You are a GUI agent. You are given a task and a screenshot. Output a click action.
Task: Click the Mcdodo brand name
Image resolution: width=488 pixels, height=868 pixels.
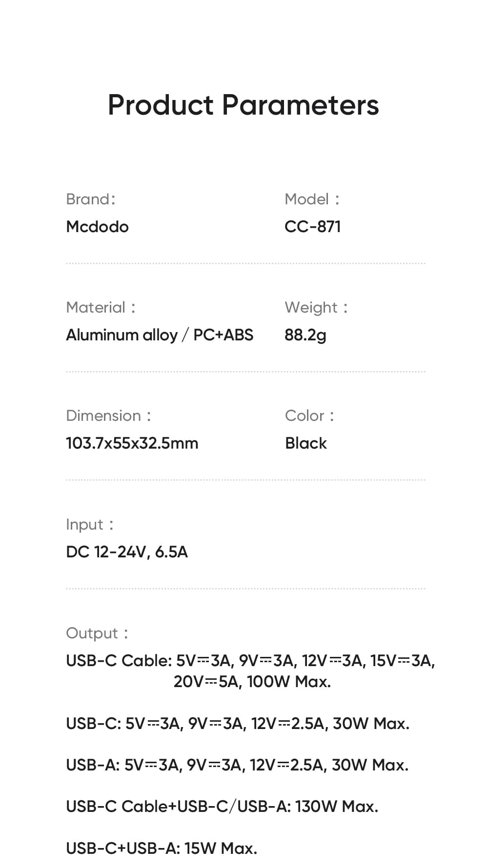[97, 227]
